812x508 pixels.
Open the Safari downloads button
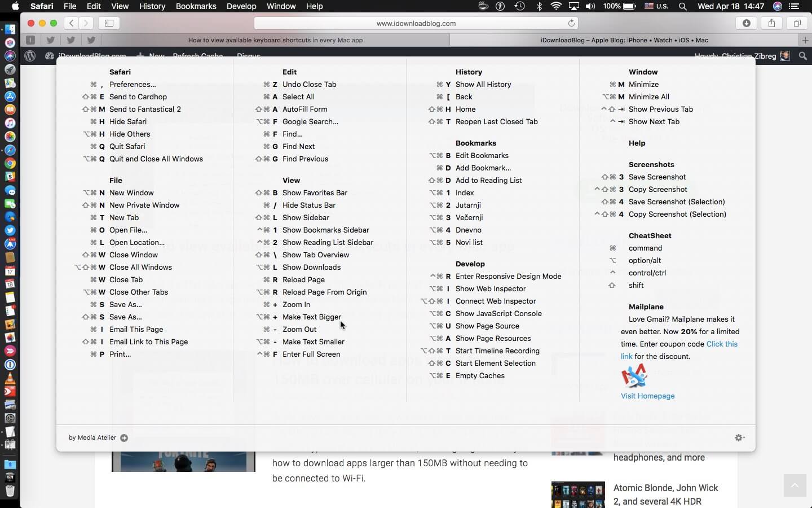coord(746,23)
